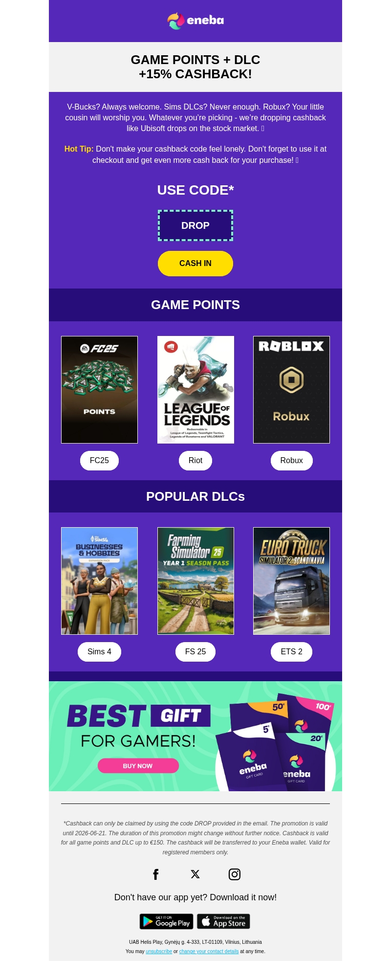Open the Roblox Robux cover image
Image resolution: width=391 pixels, height=980 pixels.
(x=292, y=390)
